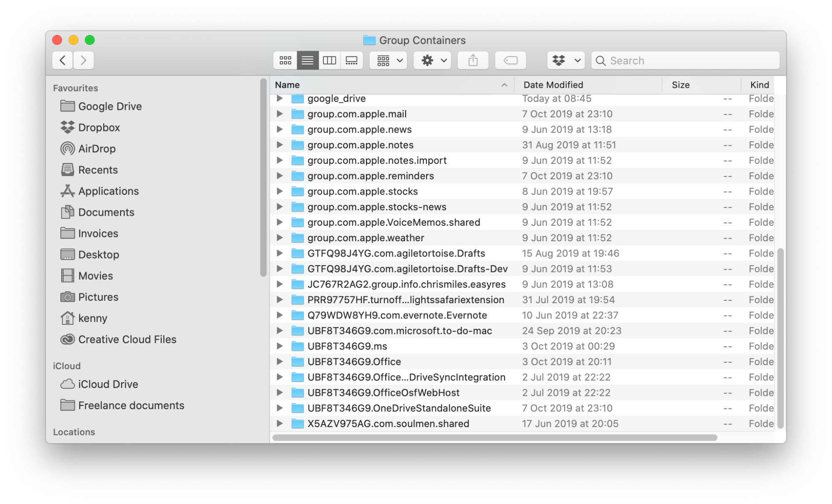Click the back navigation button
Viewport: 832px width, 504px height.
62,60
